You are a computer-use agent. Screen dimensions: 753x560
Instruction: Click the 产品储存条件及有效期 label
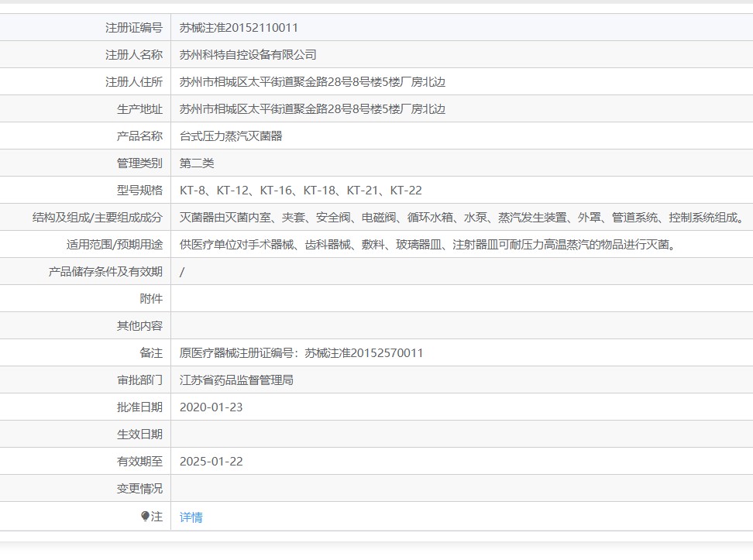click(105, 272)
